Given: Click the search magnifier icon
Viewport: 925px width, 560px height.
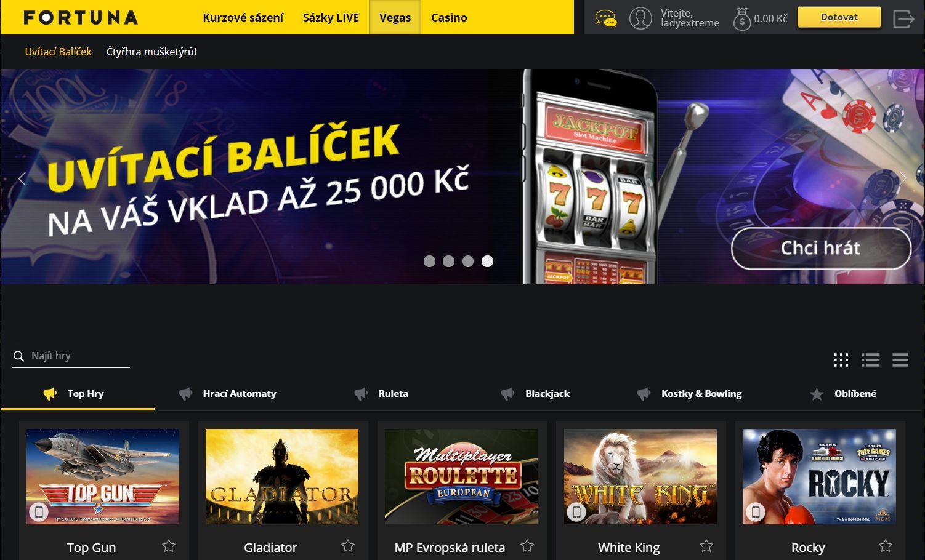Looking at the screenshot, I should (19, 356).
